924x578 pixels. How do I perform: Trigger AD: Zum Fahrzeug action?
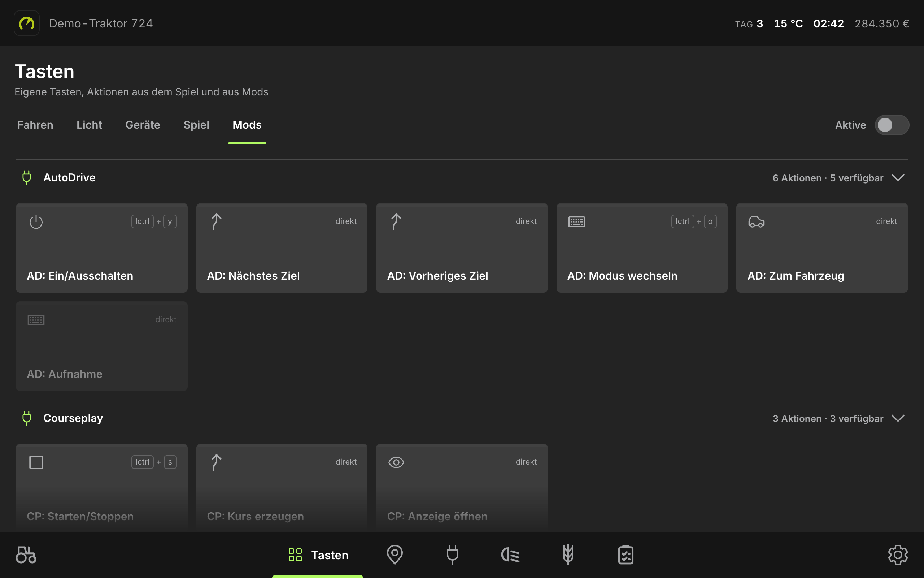[x=822, y=248]
